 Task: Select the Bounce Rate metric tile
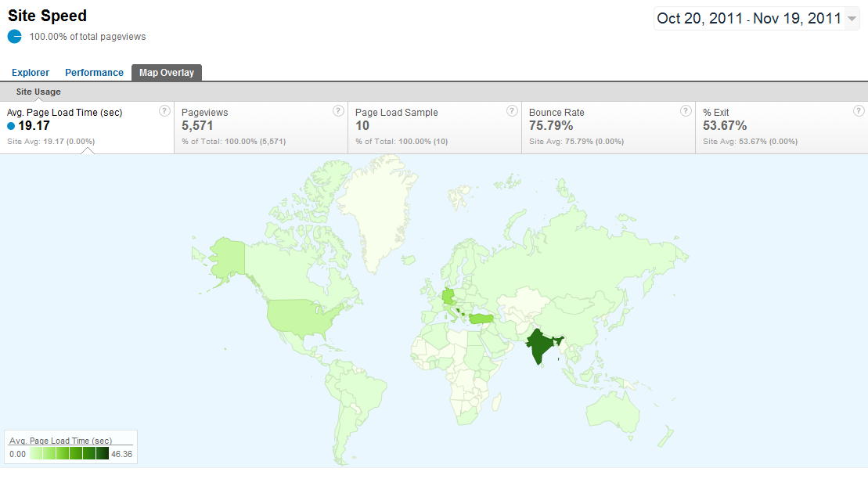(x=556, y=113)
